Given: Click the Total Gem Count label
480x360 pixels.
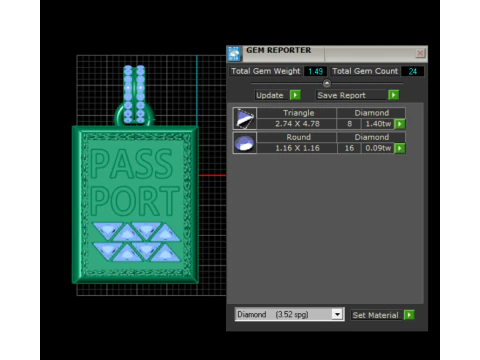Looking at the screenshot, I should [365, 71].
